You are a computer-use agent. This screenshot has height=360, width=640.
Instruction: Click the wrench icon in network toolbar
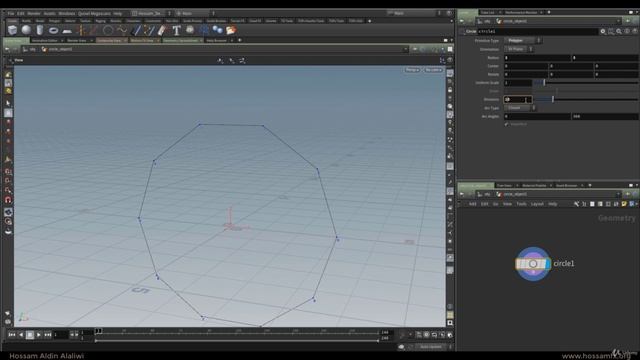[x=576, y=204]
